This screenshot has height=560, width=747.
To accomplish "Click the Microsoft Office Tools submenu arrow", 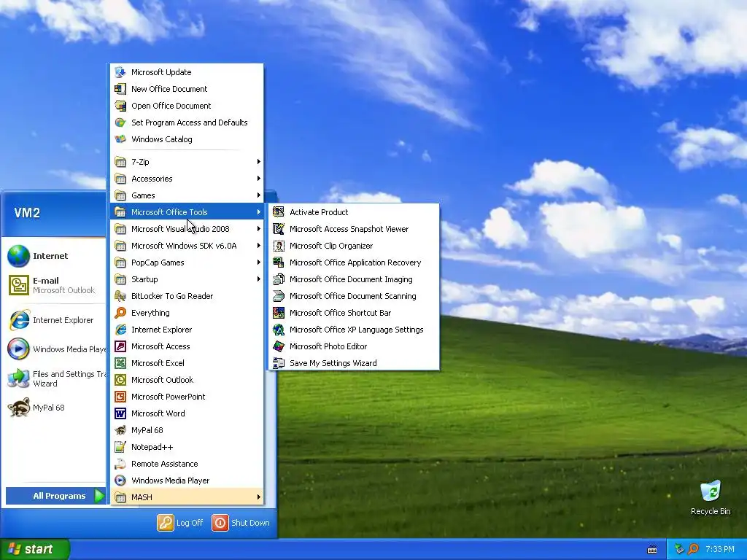I will click(x=259, y=212).
